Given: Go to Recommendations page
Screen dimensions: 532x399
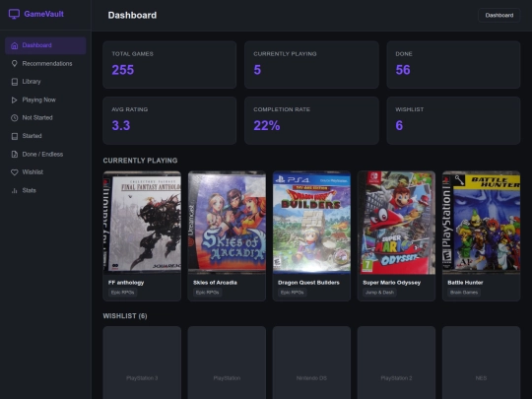Looking at the screenshot, I should (45, 63).
